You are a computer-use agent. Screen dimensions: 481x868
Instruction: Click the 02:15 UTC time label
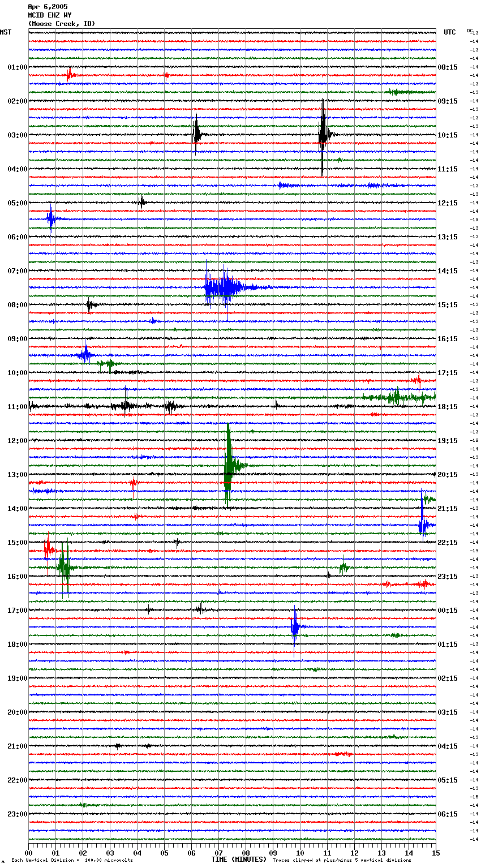click(448, 678)
